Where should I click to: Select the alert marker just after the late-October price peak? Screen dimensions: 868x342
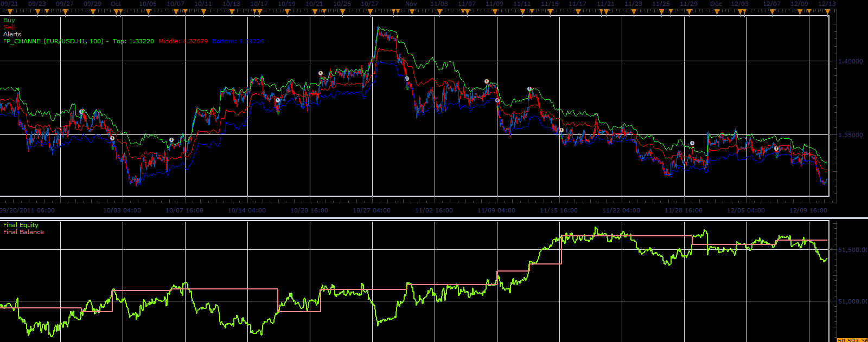click(x=407, y=79)
